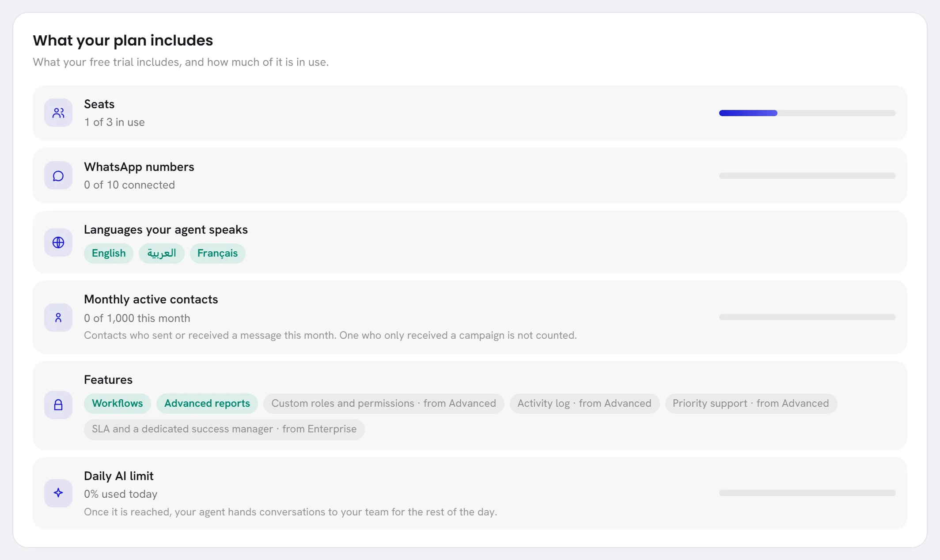Click the Workflows feature chip
This screenshot has width=940, height=560.
(117, 403)
